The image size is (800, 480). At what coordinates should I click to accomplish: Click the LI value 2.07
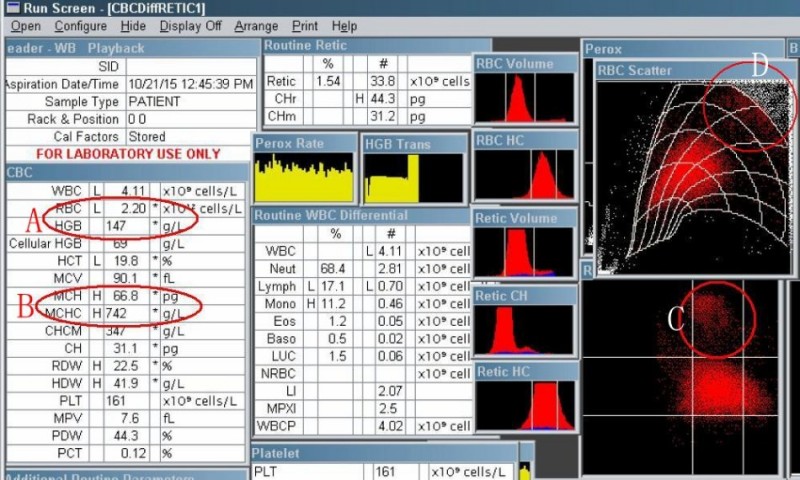click(x=390, y=391)
